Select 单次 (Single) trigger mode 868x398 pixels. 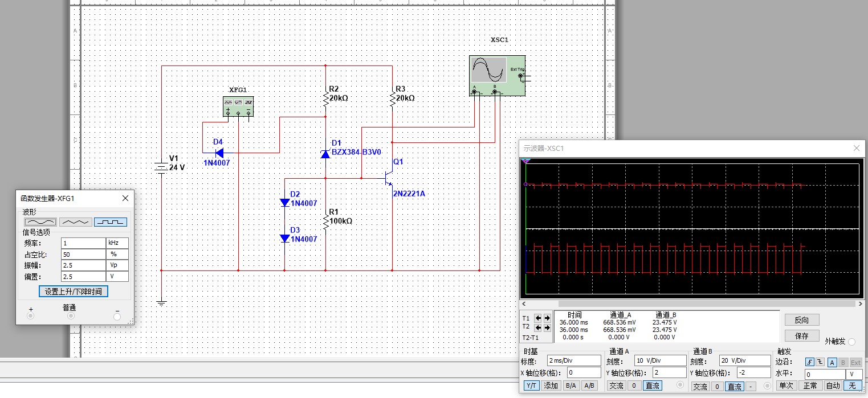(x=786, y=385)
